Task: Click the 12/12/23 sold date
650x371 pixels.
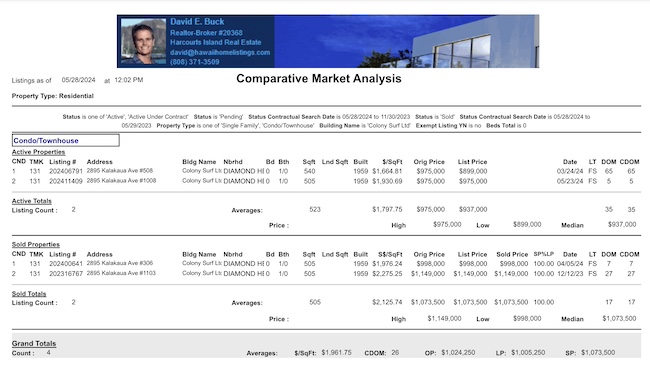Action: [570, 274]
